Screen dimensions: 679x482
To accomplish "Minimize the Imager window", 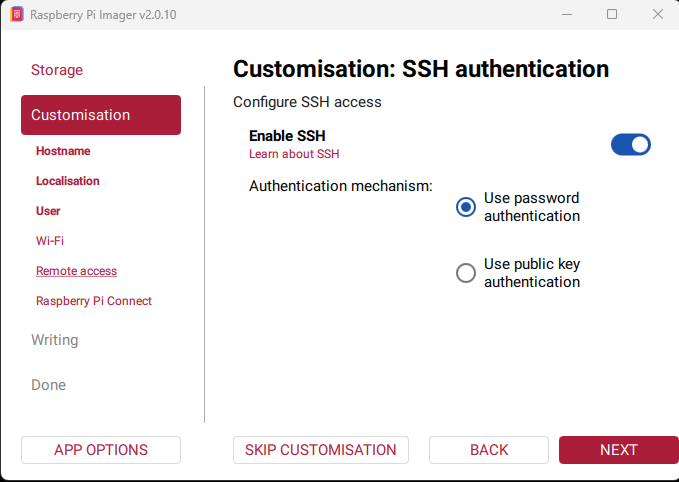I will click(567, 14).
